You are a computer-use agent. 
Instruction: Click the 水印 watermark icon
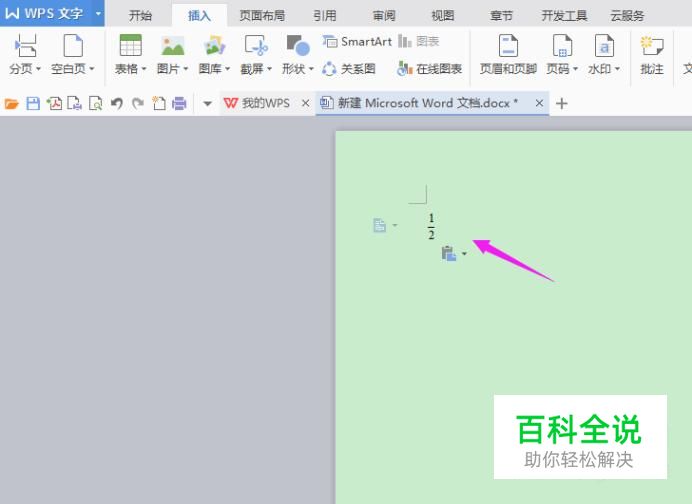click(x=604, y=46)
